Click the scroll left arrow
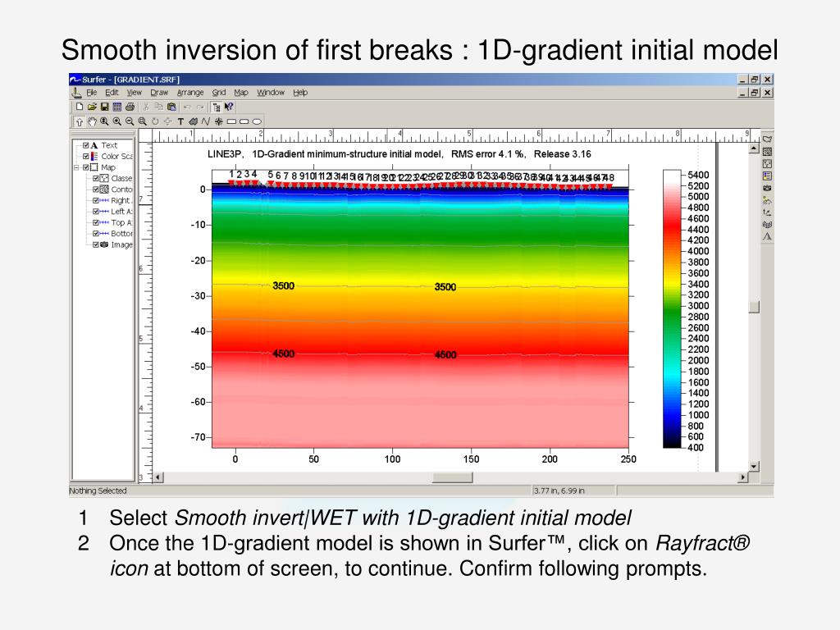840x630 pixels. [x=158, y=477]
